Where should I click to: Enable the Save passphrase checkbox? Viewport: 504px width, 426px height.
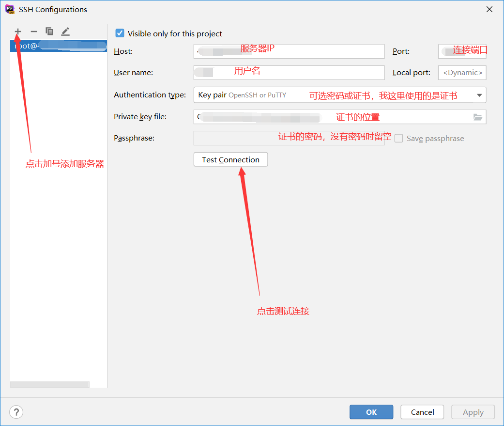(x=398, y=138)
